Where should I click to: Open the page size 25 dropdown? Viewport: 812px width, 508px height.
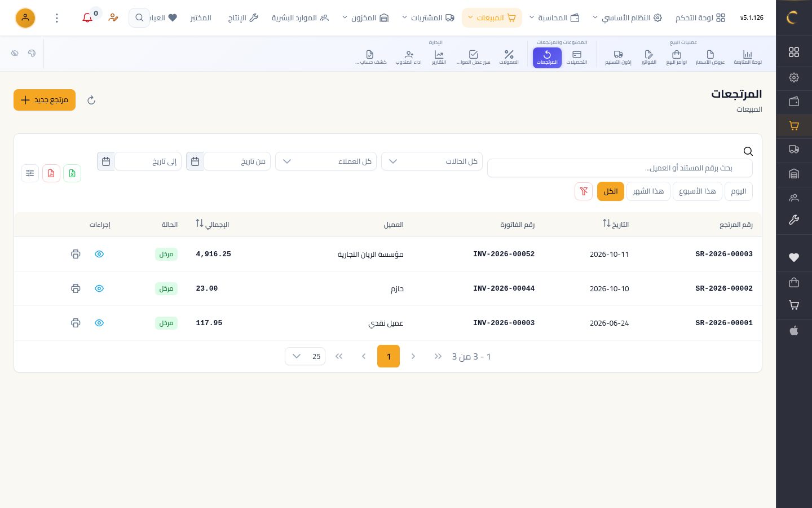coord(305,356)
